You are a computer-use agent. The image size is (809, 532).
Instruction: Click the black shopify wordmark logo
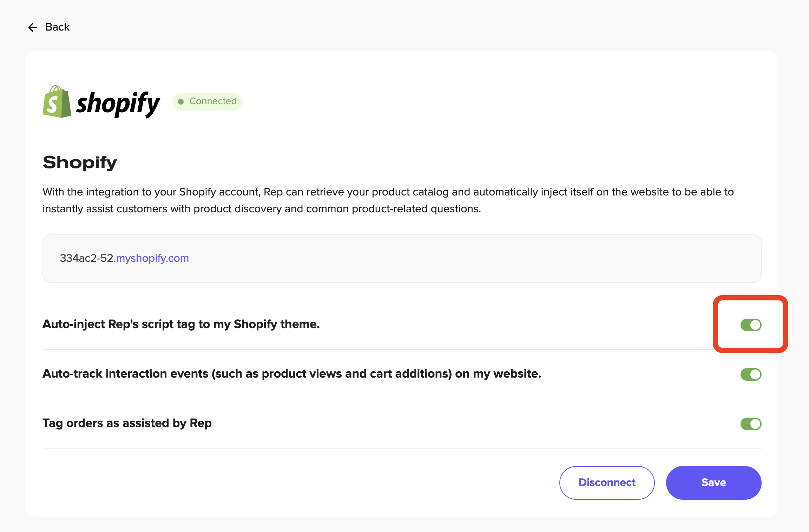118,104
